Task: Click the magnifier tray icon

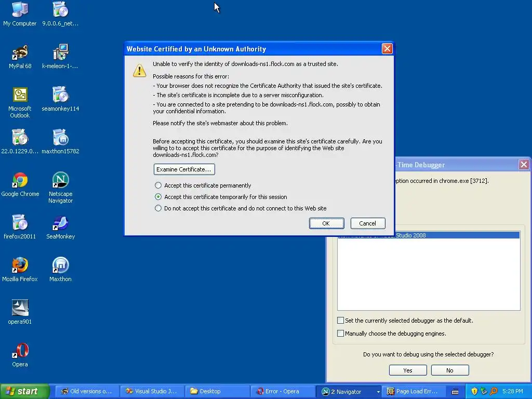Action: click(x=494, y=391)
